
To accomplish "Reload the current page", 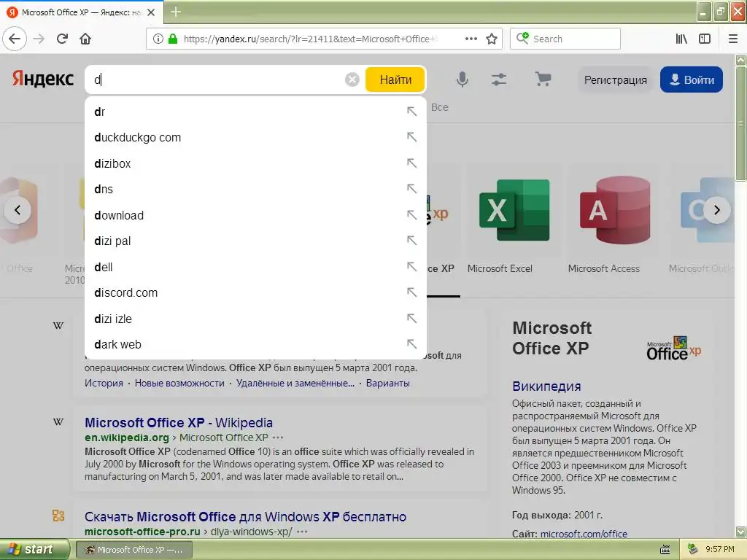I will pyautogui.click(x=63, y=39).
